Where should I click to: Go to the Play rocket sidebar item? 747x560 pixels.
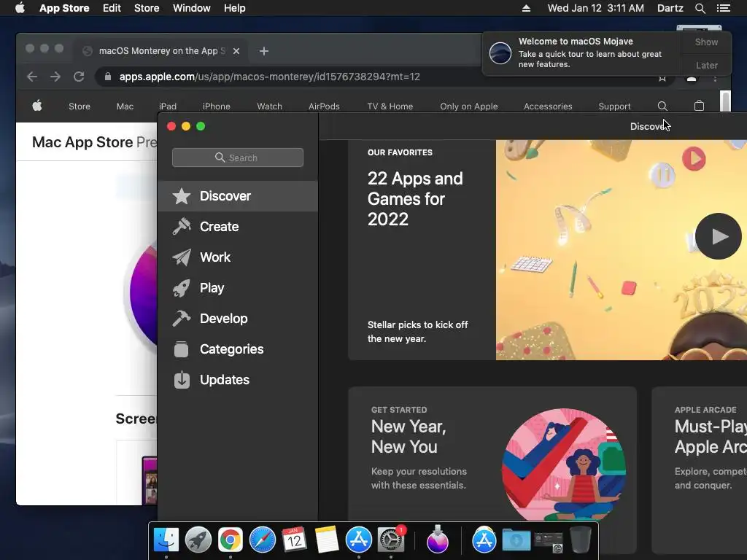pos(238,288)
